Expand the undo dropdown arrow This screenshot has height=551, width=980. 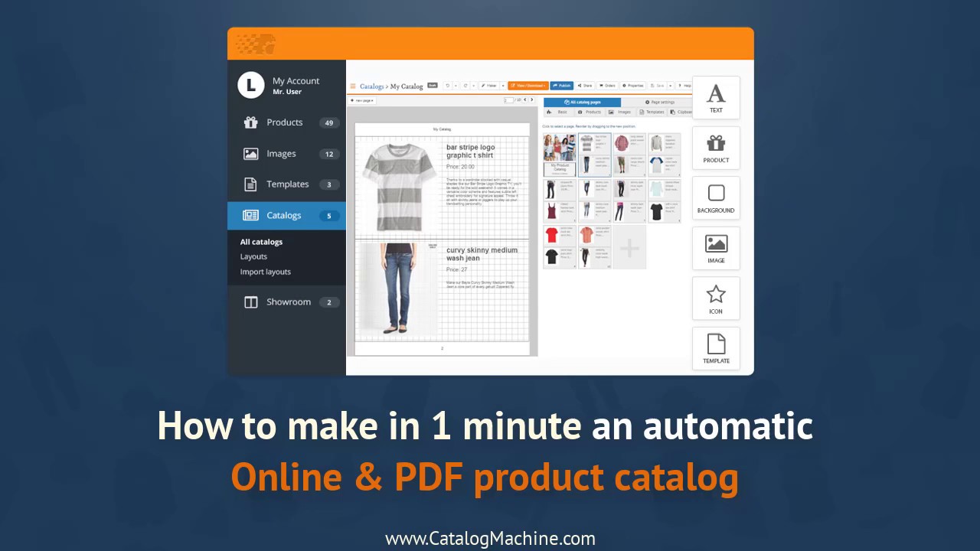point(456,86)
